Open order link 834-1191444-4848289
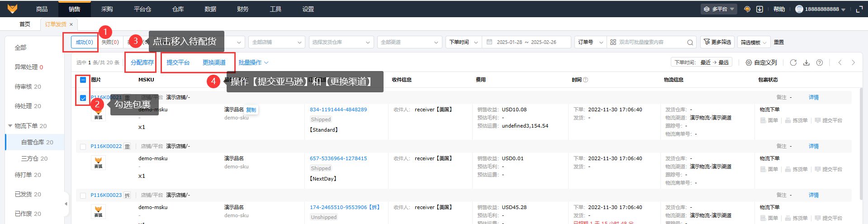868x224 pixels. click(338, 110)
